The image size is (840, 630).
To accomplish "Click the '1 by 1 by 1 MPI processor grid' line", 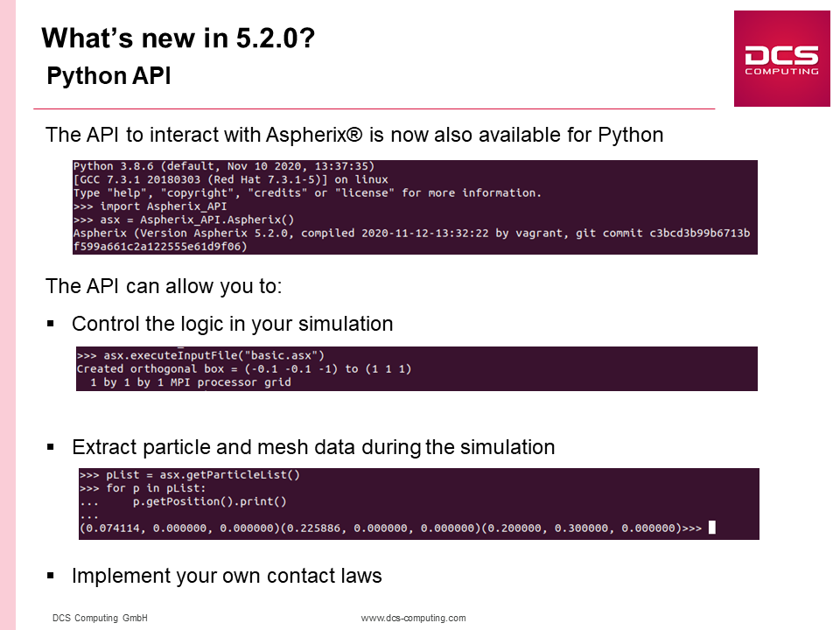I will pos(191,382).
